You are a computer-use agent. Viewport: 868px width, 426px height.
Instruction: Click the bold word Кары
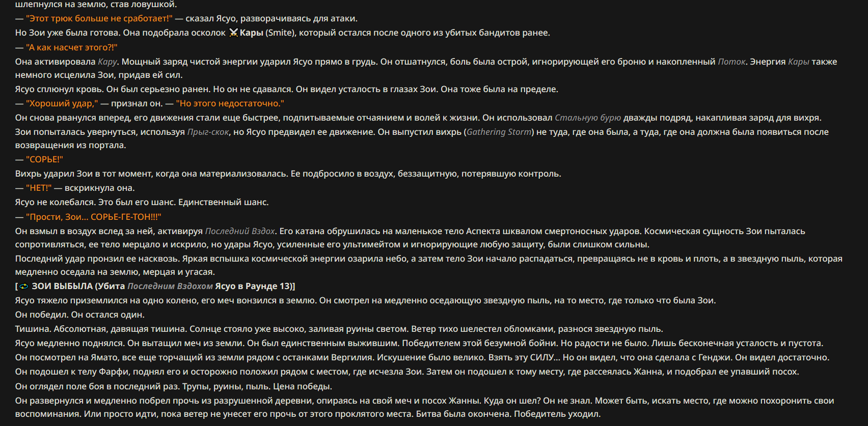click(252, 33)
